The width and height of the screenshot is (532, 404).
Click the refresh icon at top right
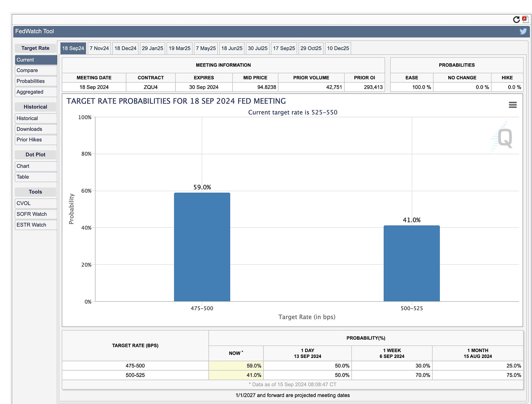[x=516, y=19]
